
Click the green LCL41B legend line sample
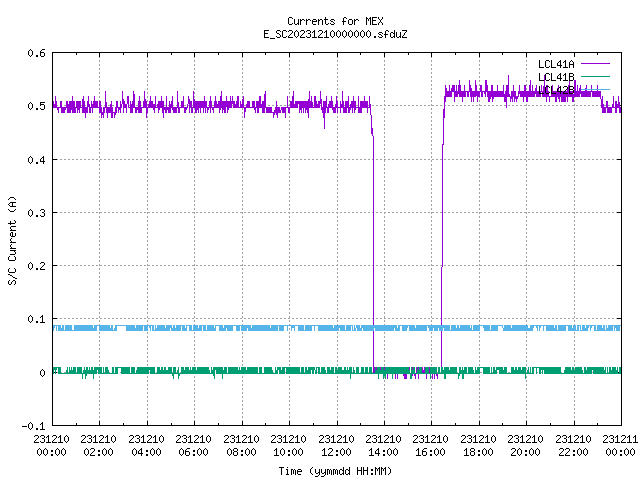(595, 76)
